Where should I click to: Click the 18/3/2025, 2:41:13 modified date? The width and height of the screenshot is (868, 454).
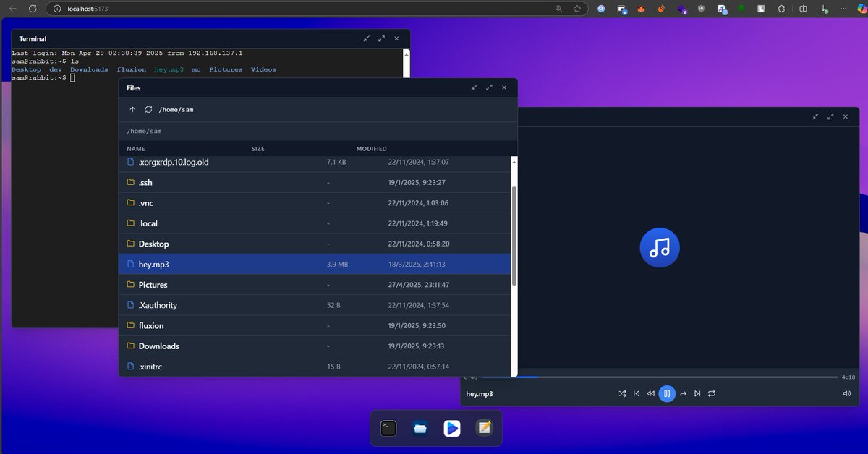[x=417, y=265]
